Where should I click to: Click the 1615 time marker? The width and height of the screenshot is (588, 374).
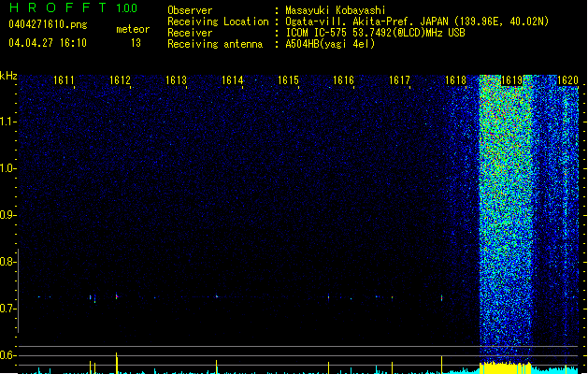pos(288,80)
